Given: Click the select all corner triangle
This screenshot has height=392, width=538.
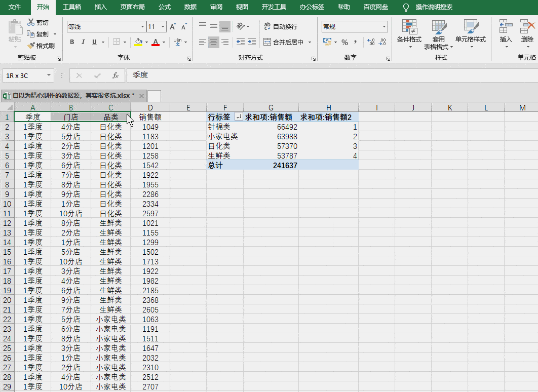Looking at the screenshot, I should pyautogui.click(x=10, y=107).
